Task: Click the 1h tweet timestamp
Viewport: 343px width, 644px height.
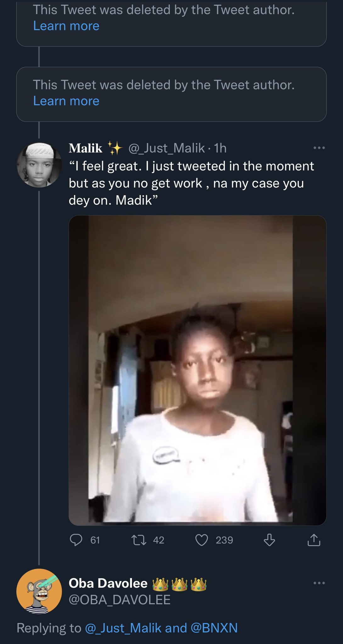Action: coord(220,148)
